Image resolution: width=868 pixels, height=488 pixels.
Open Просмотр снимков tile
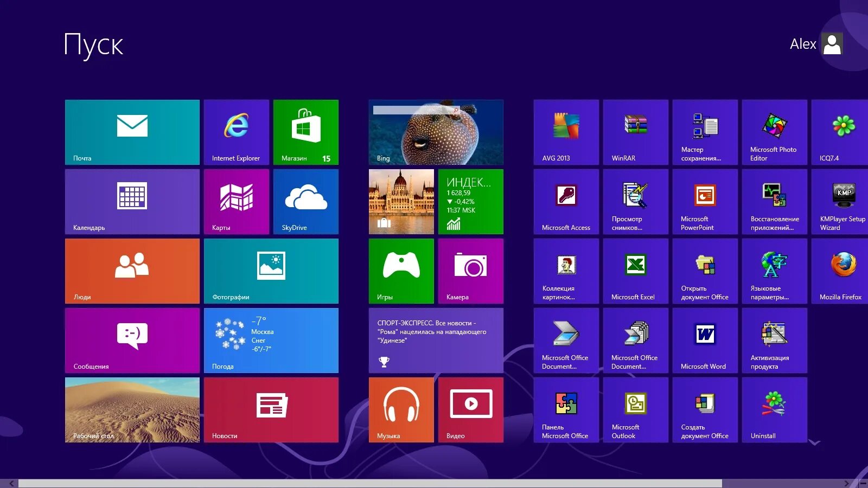click(x=636, y=202)
